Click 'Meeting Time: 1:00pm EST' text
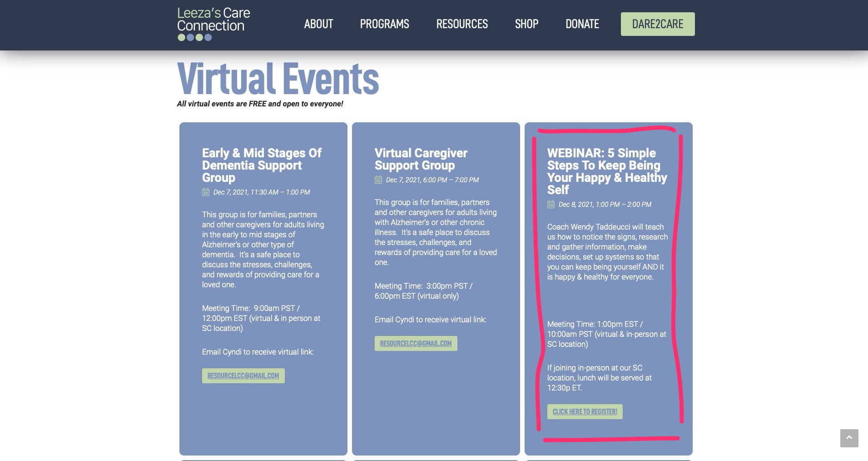The width and height of the screenshot is (868, 461). [607, 334]
